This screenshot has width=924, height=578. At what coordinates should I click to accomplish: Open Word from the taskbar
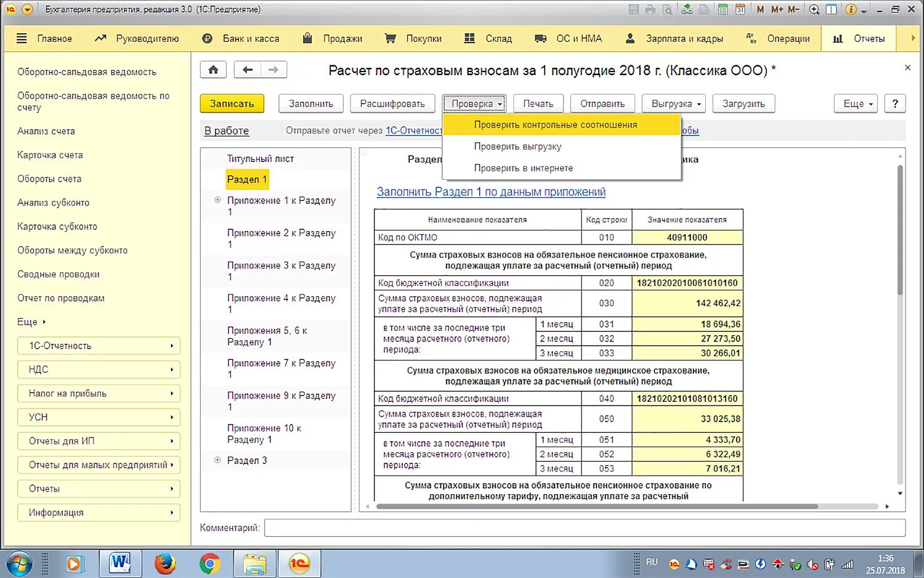pos(120,563)
